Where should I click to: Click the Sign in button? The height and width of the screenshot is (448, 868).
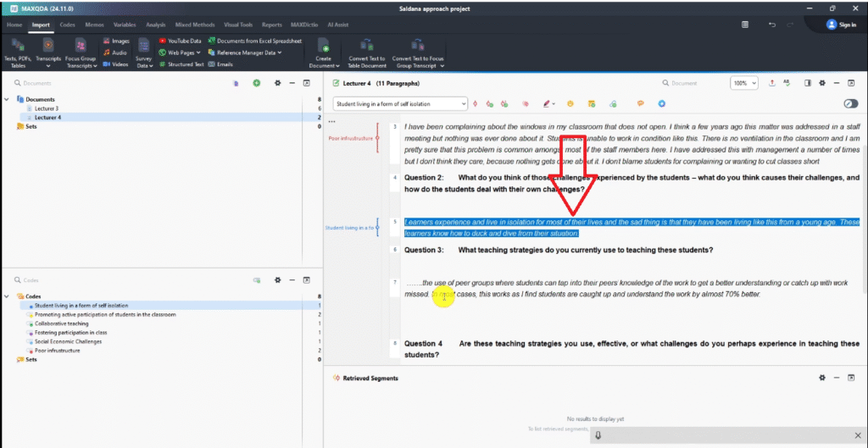841,25
